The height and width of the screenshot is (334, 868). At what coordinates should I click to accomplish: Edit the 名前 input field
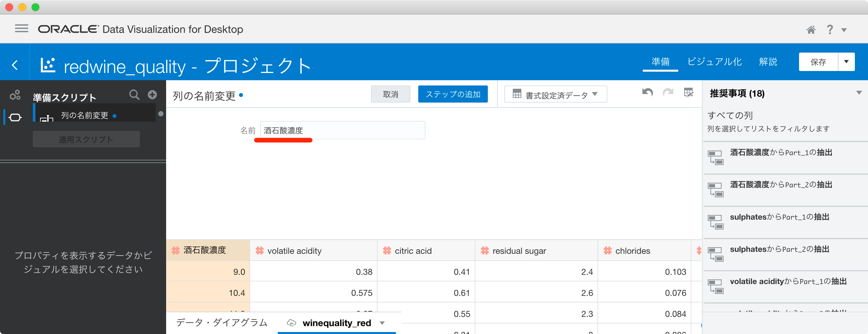[x=342, y=130]
